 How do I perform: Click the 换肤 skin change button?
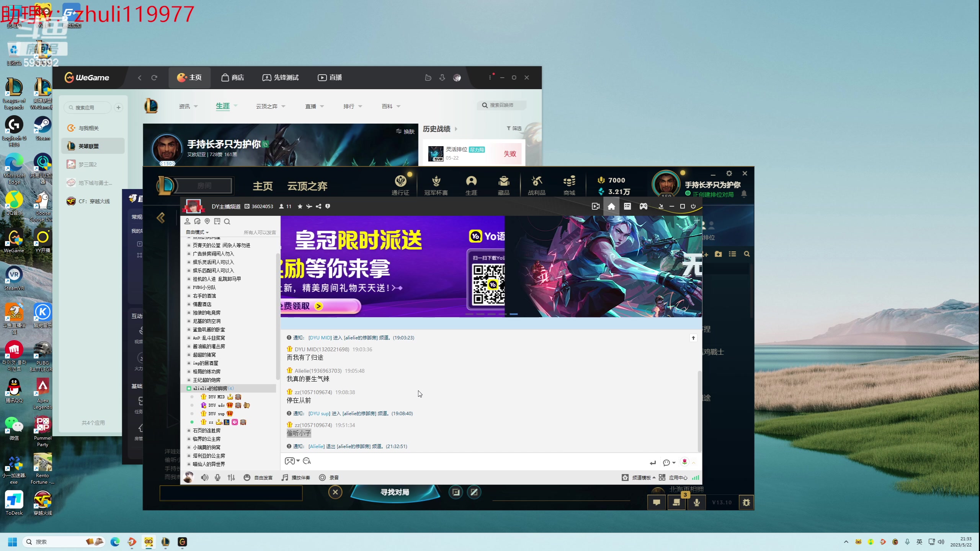pos(405,132)
